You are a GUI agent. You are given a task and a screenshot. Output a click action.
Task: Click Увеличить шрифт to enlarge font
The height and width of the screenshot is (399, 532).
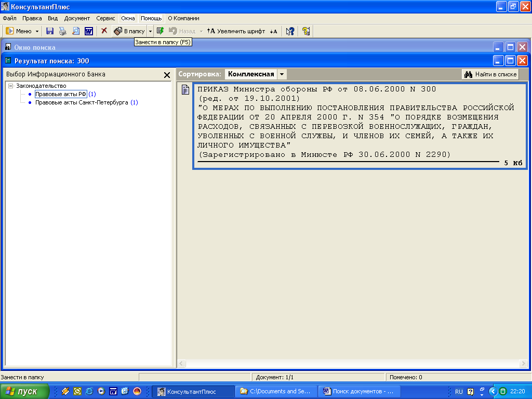pyautogui.click(x=236, y=31)
